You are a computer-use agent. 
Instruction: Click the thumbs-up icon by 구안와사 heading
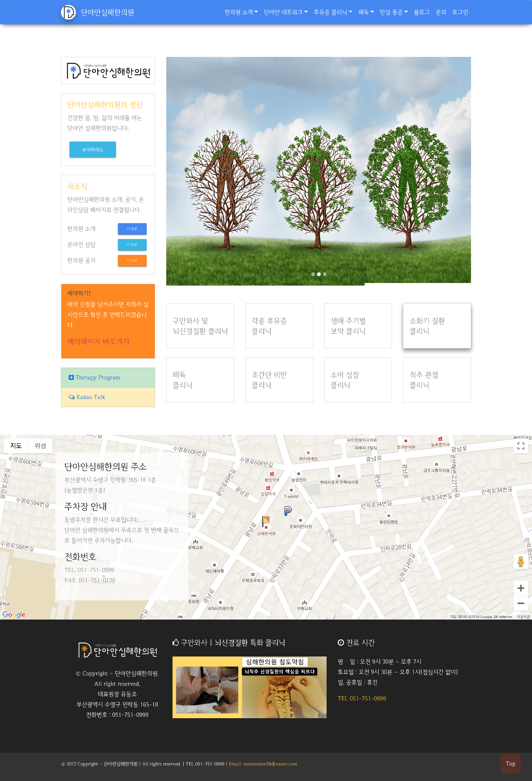[x=176, y=642]
